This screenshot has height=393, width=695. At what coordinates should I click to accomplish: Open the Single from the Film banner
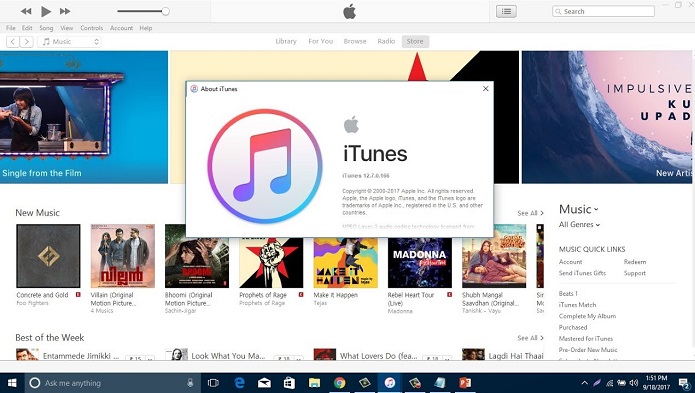84,117
